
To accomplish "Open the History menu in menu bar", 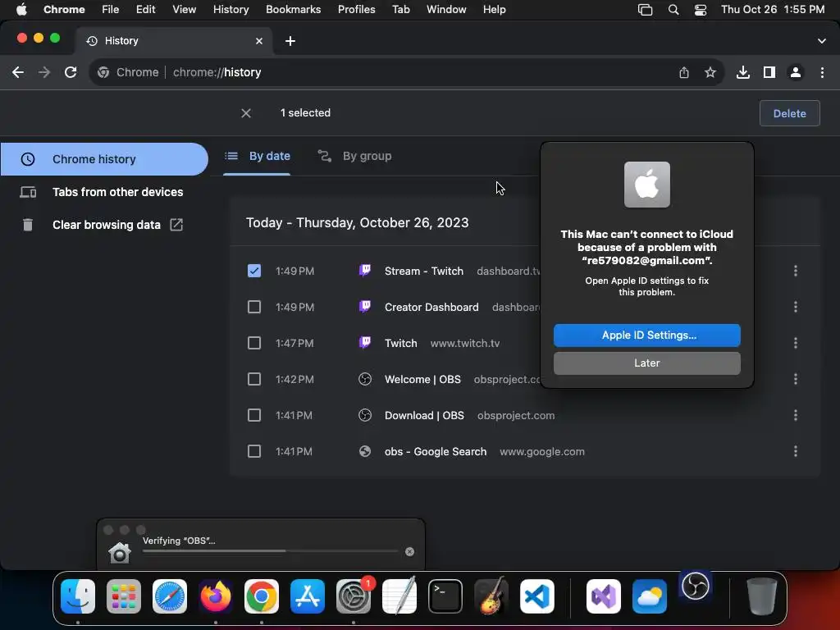I will pyautogui.click(x=231, y=10).
